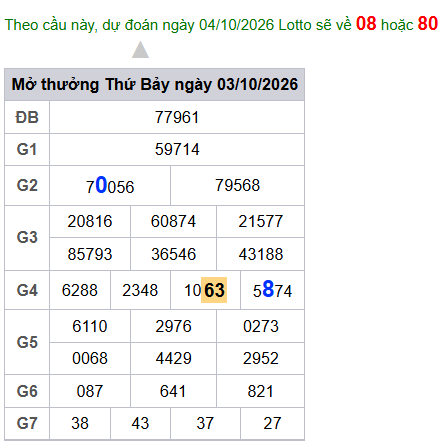
Task: Select G4 number 2348
Action: point(140,290)
